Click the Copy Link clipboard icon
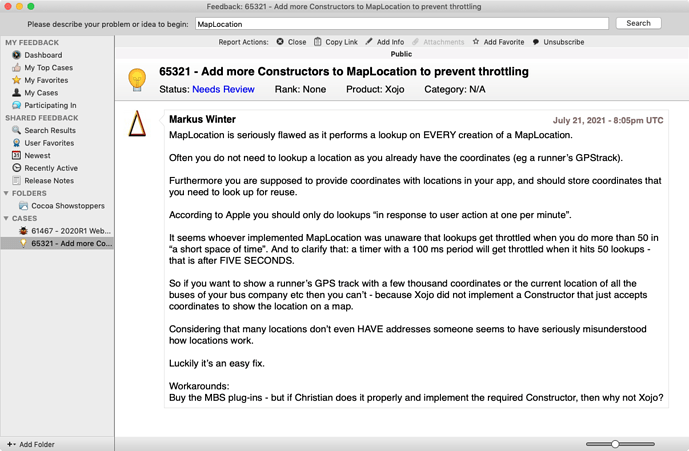The width and height of the screenshot is (689, 451). click(x=318, y=42)
